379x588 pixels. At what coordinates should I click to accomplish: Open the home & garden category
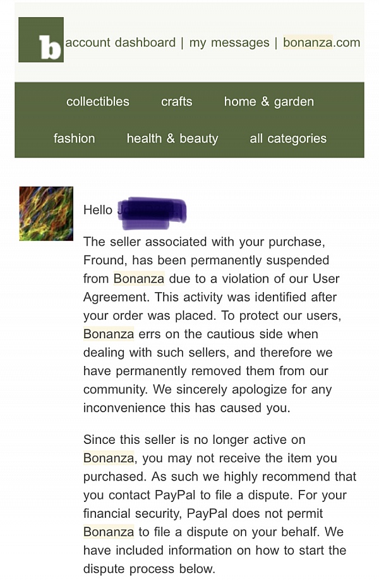(x=268, y=101)
